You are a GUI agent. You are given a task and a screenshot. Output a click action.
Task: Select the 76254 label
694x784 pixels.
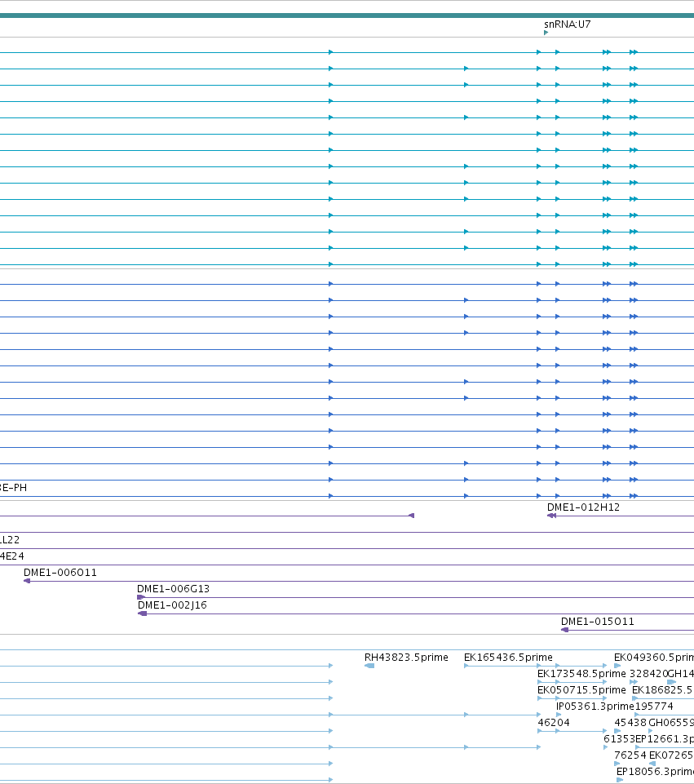pos(630,755)
